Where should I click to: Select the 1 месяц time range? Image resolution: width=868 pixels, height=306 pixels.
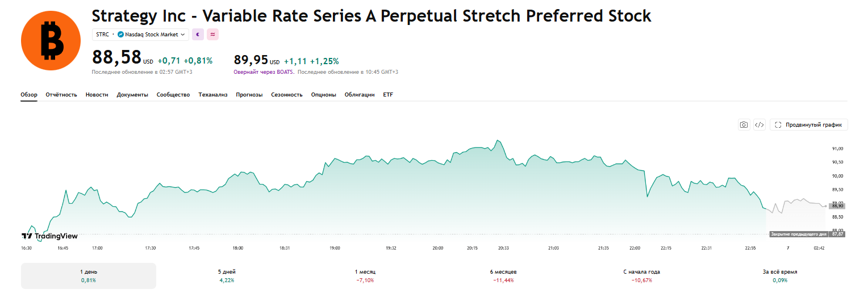(365, 276)
